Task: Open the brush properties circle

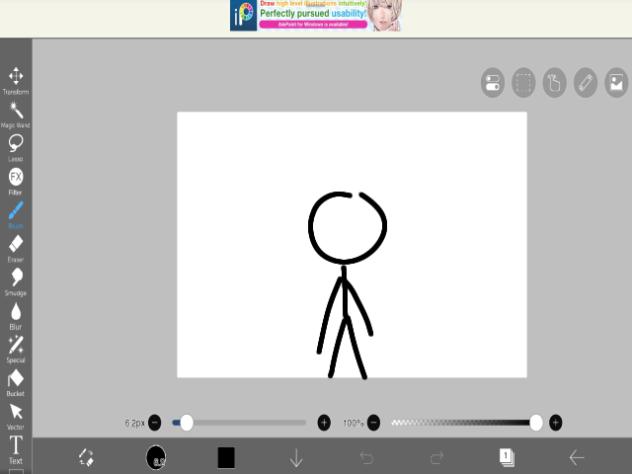Action: coord(156,457)
